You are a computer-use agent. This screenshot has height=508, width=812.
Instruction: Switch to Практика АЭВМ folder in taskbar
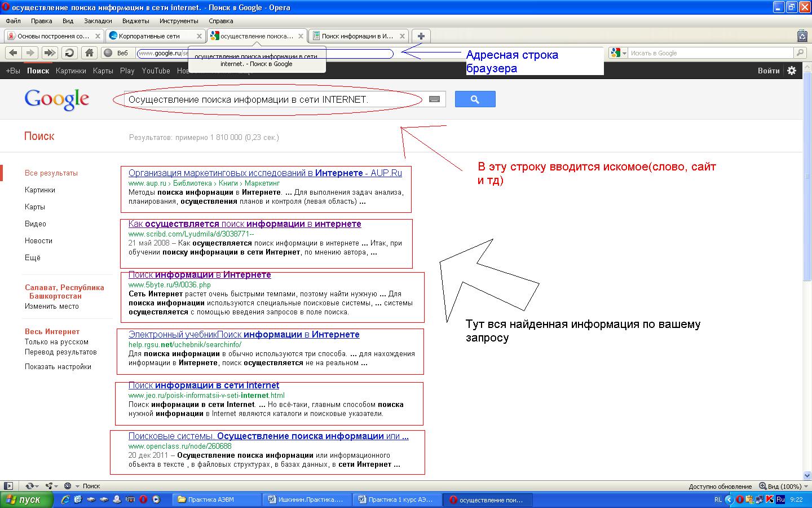[217, 500]
